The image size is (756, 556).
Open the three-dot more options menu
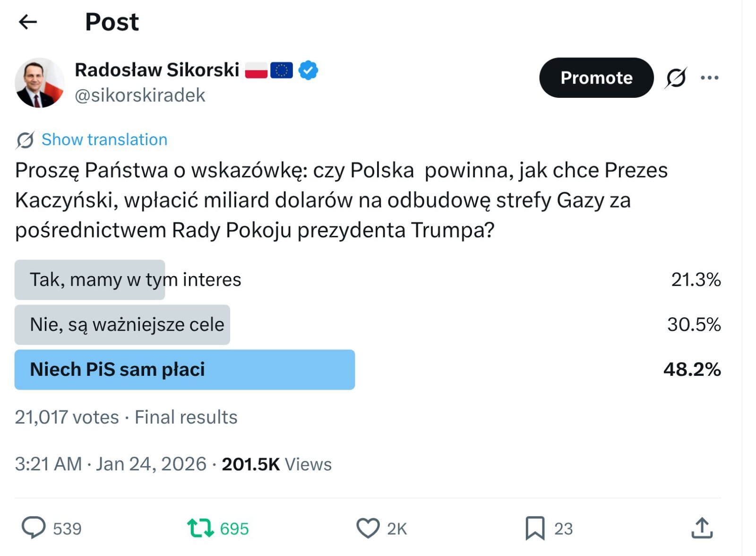[709, 78]
